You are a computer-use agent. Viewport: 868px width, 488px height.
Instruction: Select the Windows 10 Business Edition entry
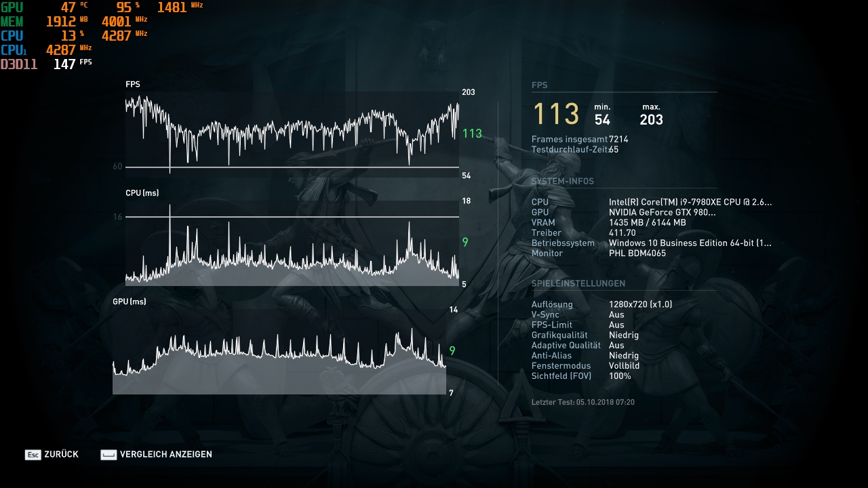point(690,243)
